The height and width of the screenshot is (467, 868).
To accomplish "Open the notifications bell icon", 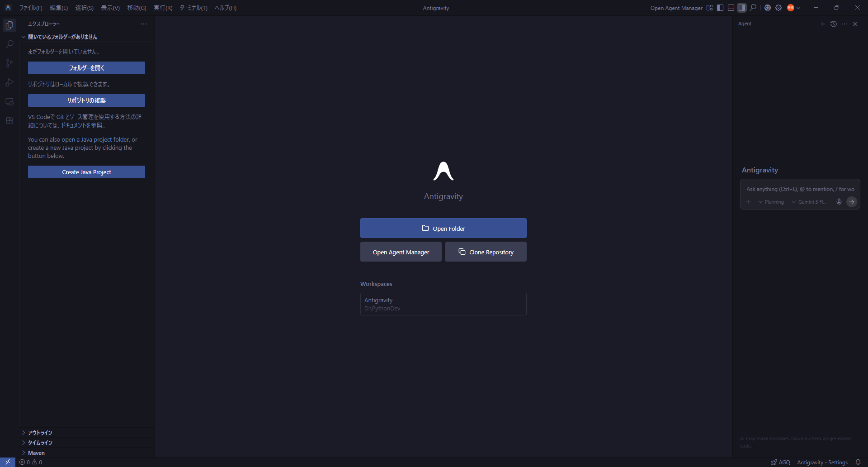I will tap(858, 462).
